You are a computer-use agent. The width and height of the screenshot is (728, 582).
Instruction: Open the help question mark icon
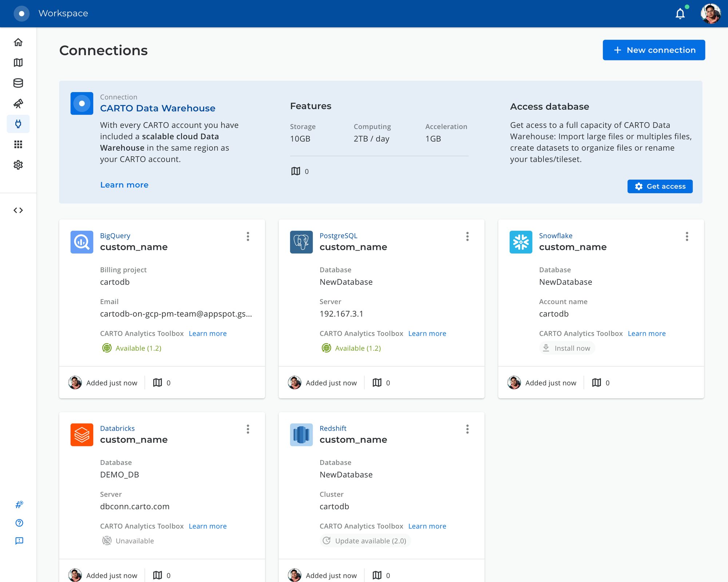tap(19, 523)
